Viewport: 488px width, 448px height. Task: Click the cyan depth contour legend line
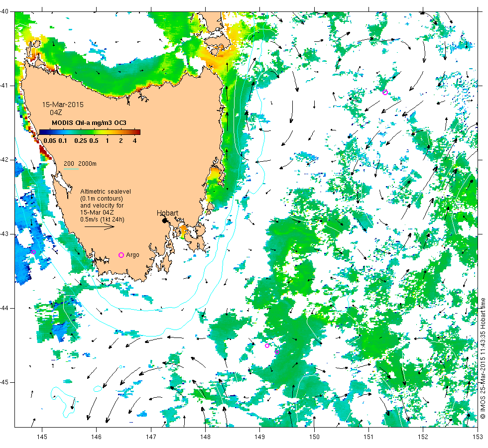coord(71,169)
